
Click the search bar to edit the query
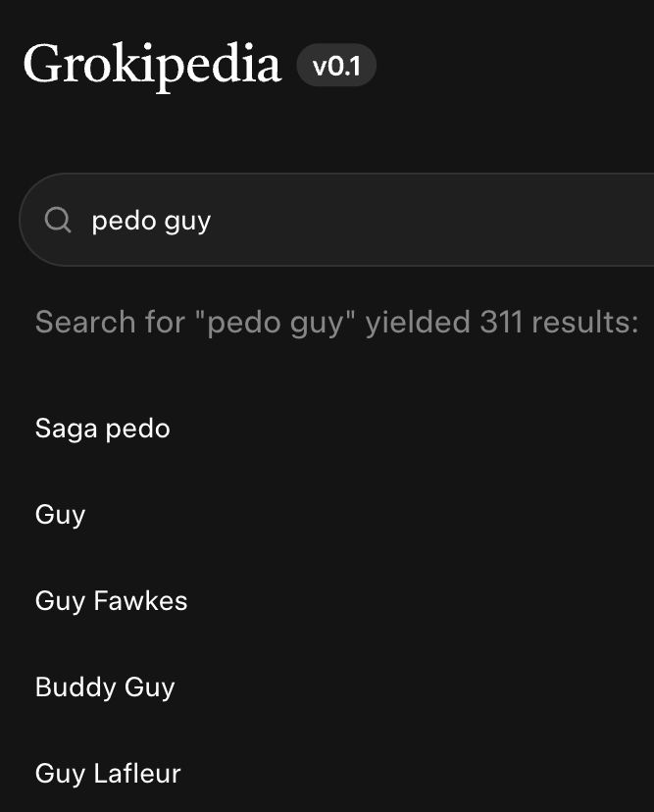click(x=294, y=220)
